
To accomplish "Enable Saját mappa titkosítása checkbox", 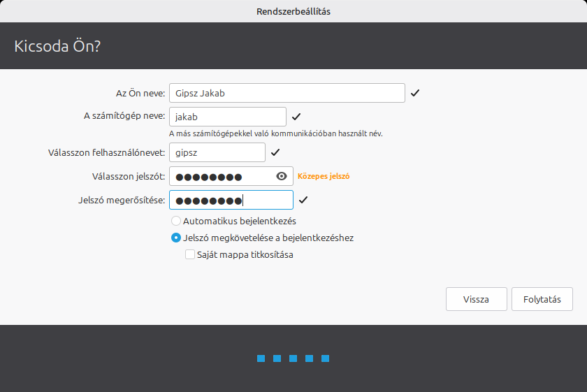I will (190, 255).
